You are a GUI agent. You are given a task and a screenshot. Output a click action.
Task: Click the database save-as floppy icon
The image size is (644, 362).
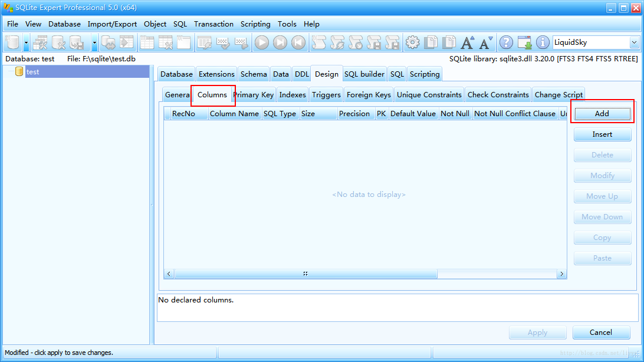77,42
